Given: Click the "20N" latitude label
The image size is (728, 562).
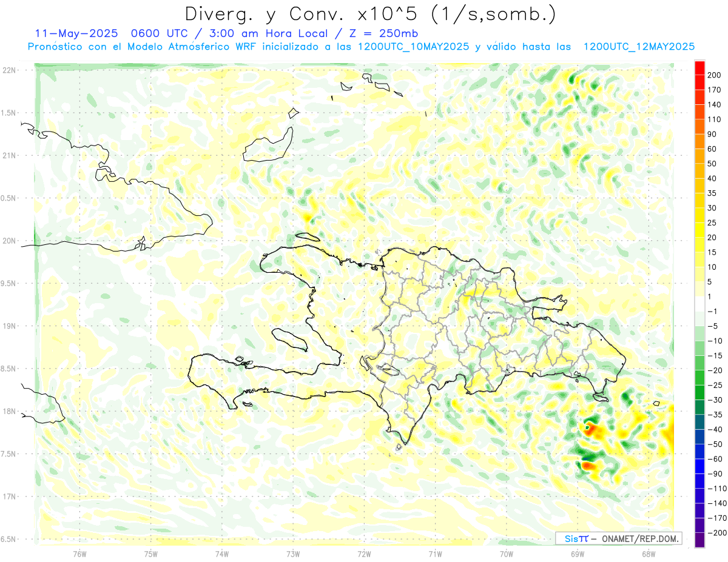Looking at the screenshot, I should (9, 241).
